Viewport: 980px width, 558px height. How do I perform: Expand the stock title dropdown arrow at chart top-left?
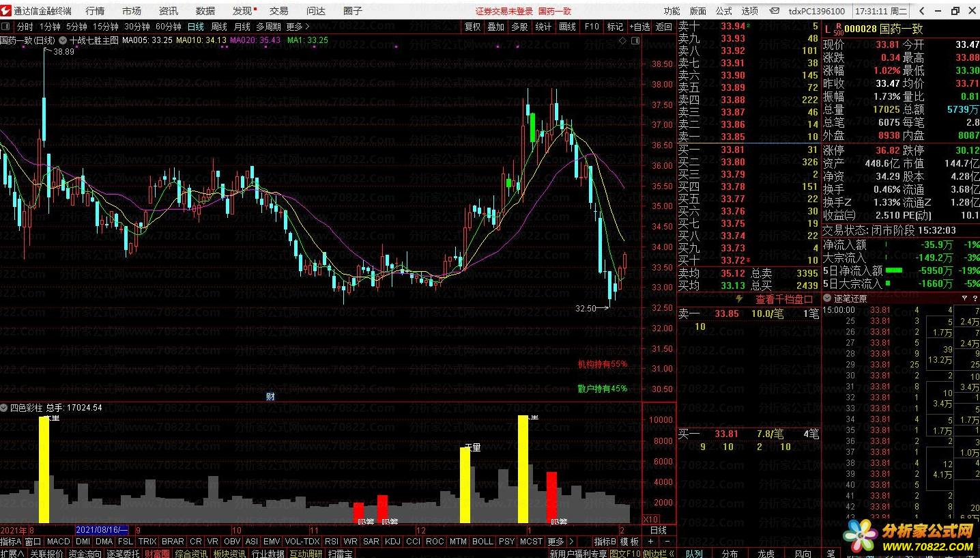63,40
